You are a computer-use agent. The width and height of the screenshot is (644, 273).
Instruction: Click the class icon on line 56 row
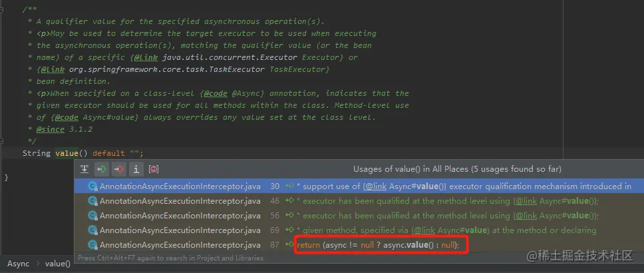pyautogui.click(x=93, y=216)
